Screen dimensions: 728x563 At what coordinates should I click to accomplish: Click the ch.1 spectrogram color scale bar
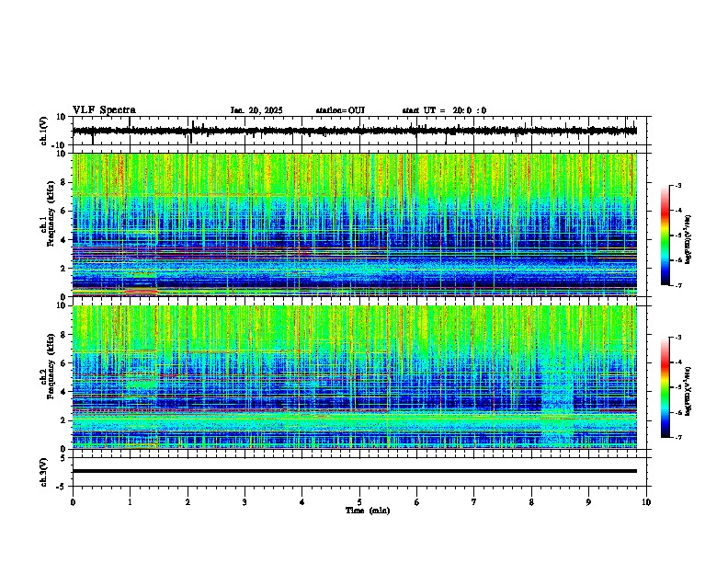[x=665, y=236]
